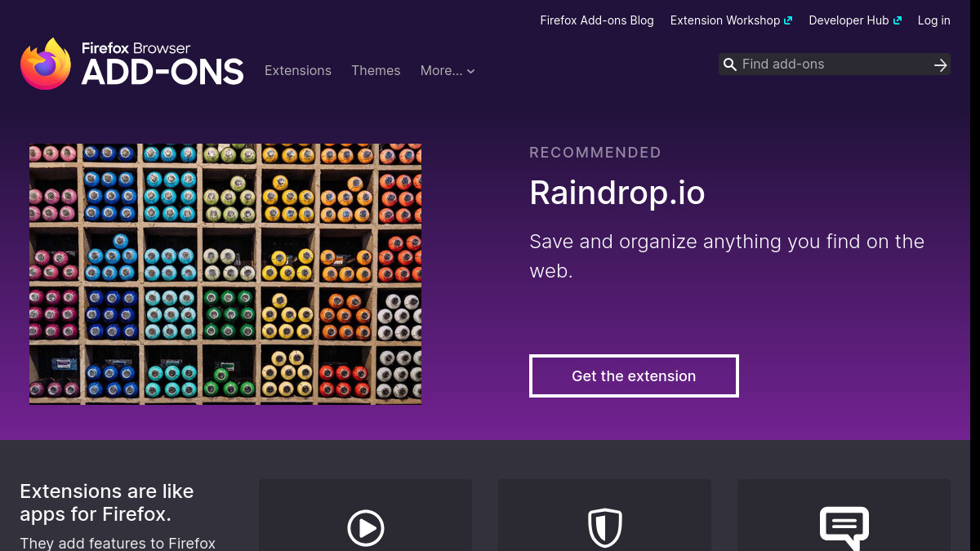The image size is (980, 551).
Task: Click the speech bubble icon card
Action: 844,515
